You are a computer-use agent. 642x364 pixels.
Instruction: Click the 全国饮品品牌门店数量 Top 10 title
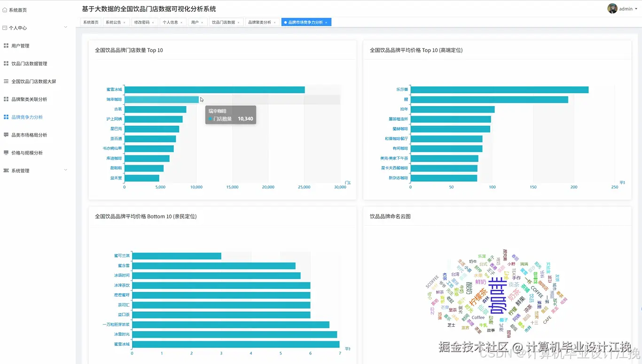click(129, 50)
